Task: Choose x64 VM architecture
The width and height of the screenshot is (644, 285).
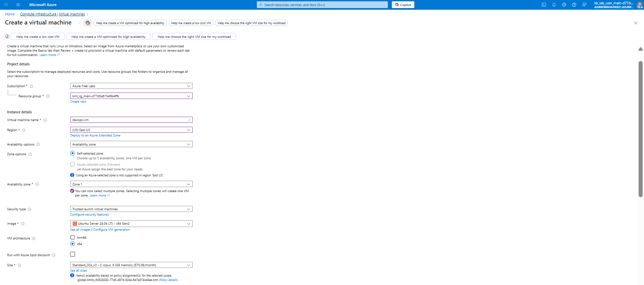Action: pos(73,244)
